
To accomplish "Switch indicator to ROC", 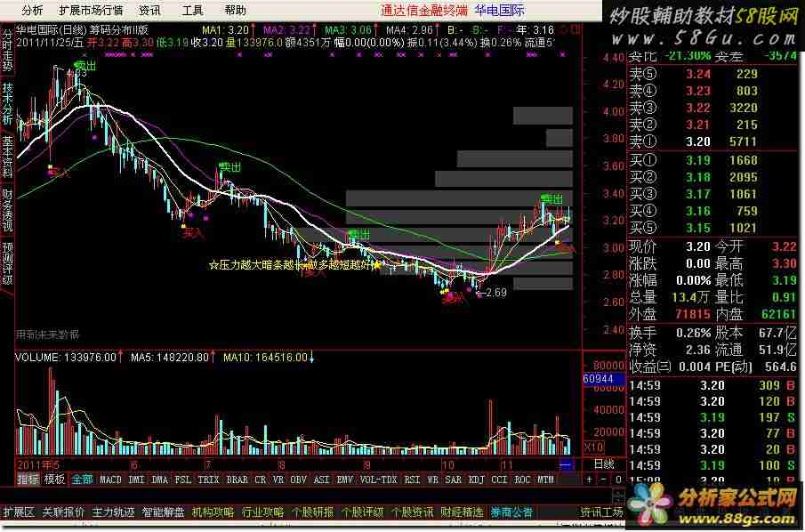I will coord(523,480).
